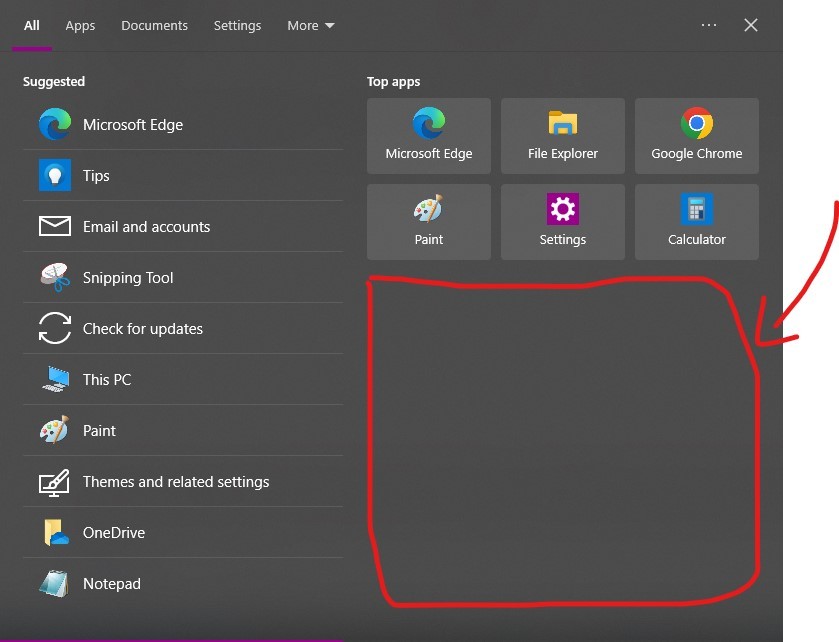Expand the More dropdown menu
This screenshot has height=642, width=839.
click(311, 26)
